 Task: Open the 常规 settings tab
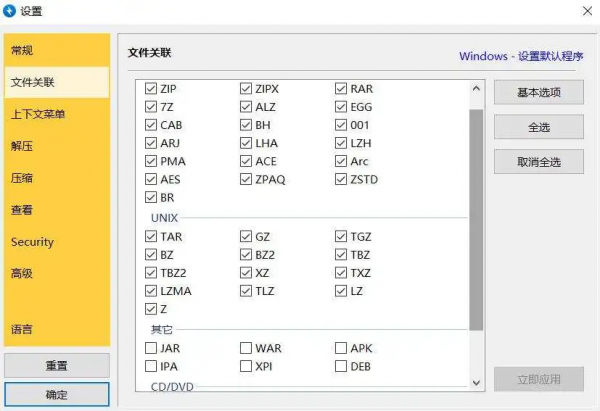[x=57, y=50]
